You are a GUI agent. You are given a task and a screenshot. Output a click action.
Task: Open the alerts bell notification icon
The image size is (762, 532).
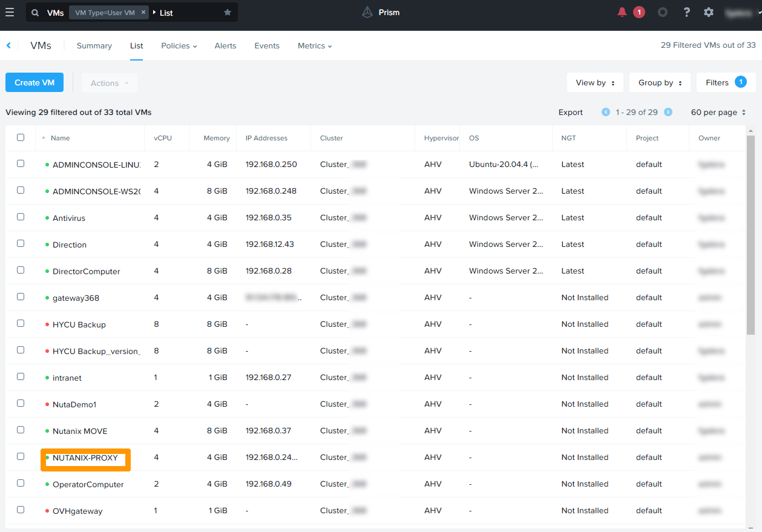coord(622,11)
